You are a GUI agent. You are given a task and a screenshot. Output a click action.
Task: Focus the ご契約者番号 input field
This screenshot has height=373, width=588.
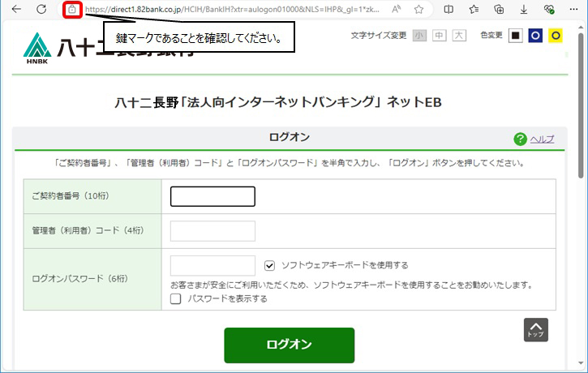[x=212, y=196]
